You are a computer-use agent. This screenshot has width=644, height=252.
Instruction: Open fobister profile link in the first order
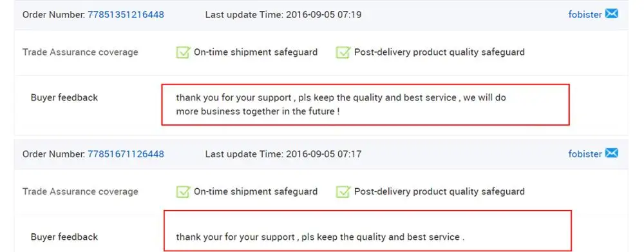585,15
